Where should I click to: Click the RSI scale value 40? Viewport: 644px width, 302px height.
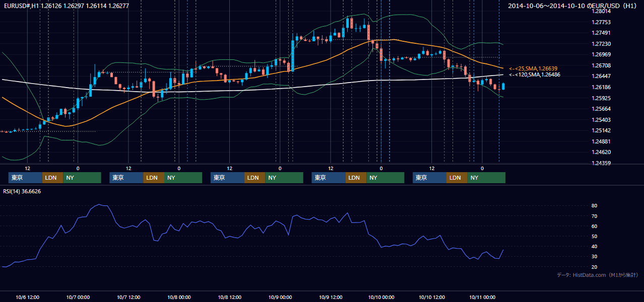coord(595,246)
